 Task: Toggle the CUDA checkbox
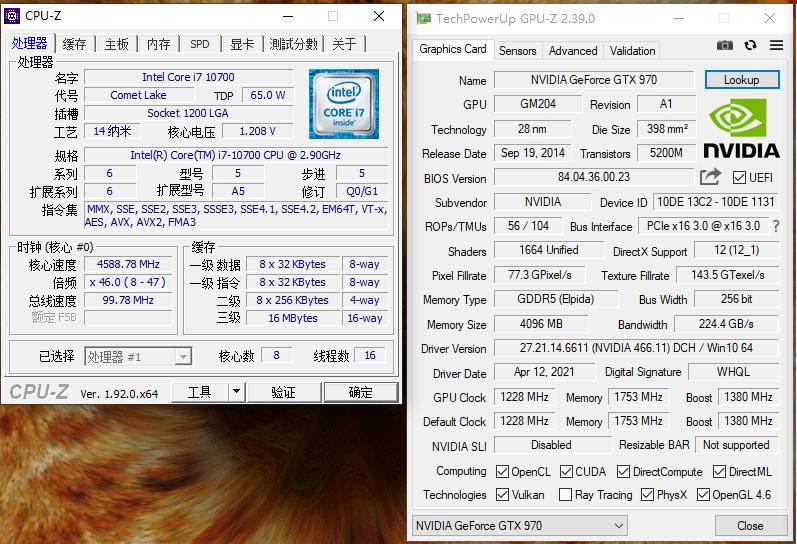pyautogui.click(x=566, y=472)
